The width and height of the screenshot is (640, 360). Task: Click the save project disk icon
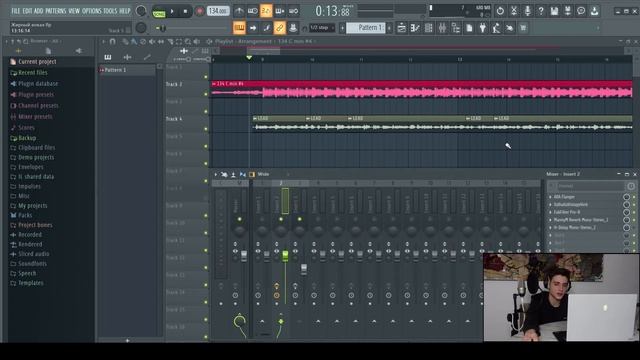click(x=554, y=11)
